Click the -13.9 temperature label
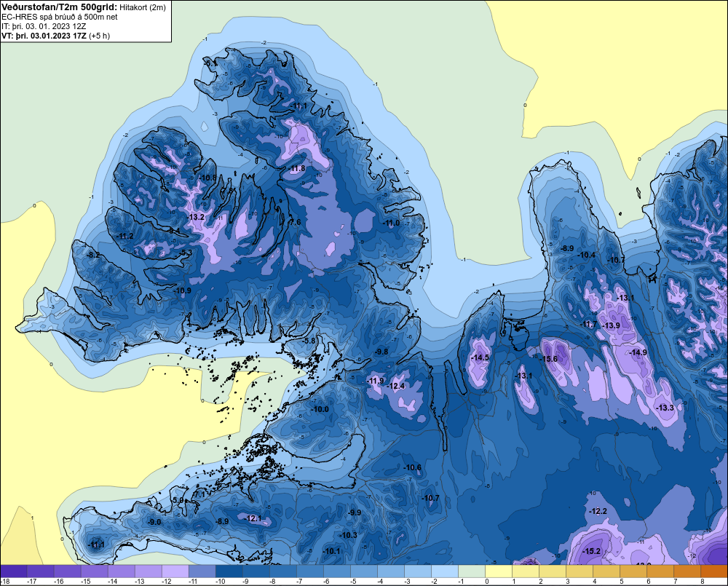The height and width of the screenshot is (586, 728). 611,325
